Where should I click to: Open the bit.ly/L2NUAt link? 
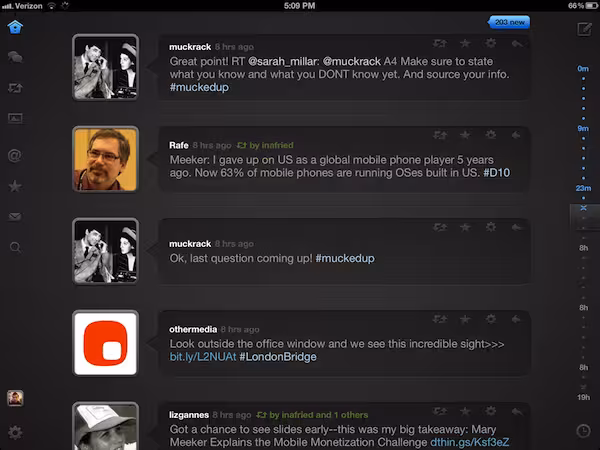click(203, 357)
